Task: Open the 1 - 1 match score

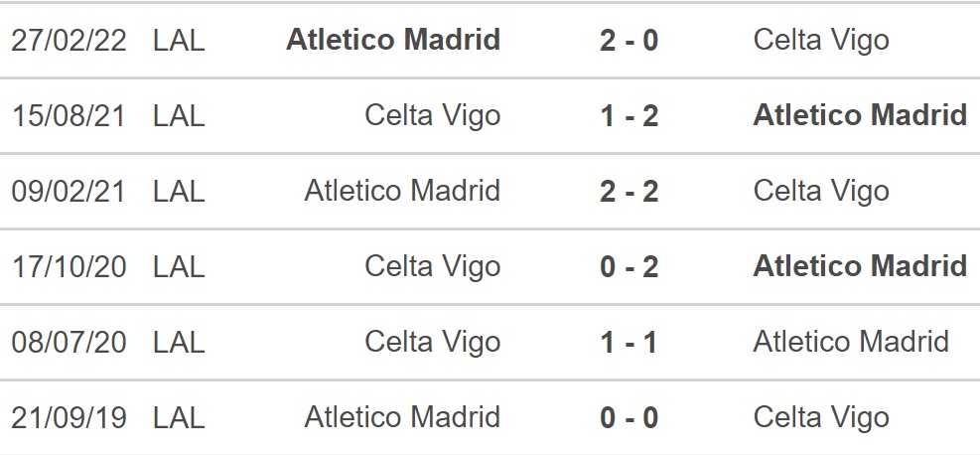Action: pos(629,343)
